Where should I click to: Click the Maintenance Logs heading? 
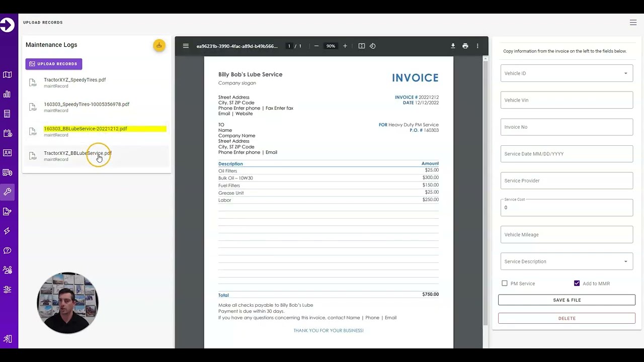51,45
